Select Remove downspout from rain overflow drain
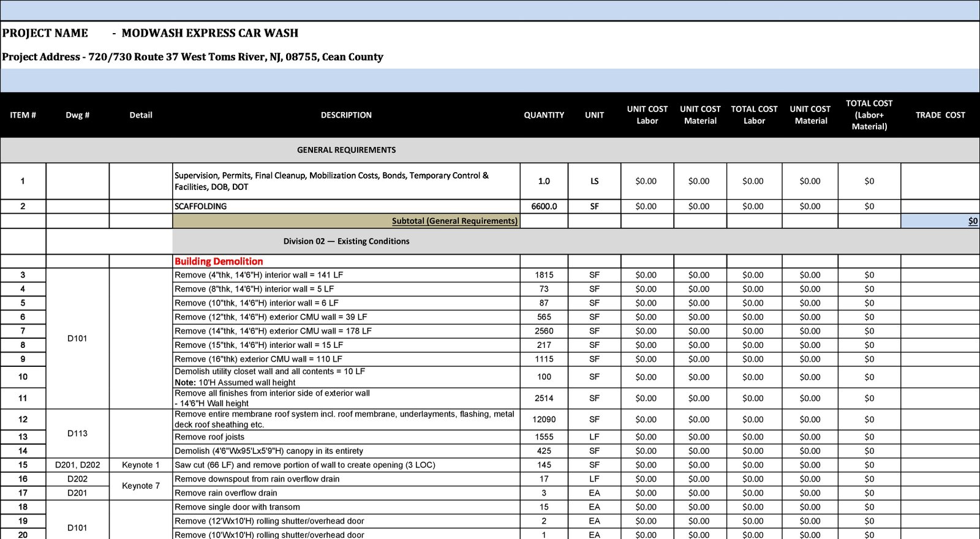Viewport: 980px width, 539px height. point(346,480)
